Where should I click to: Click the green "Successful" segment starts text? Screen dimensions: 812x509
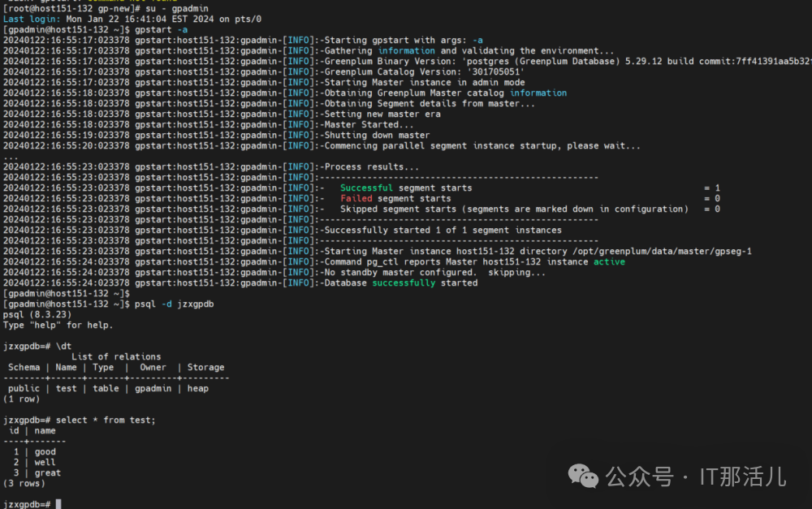(367, 188)
